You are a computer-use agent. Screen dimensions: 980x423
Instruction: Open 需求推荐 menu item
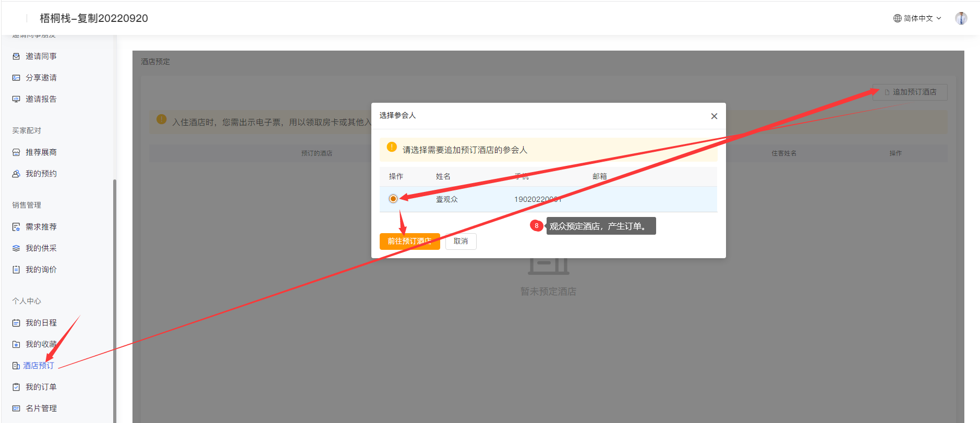click(x=41, y=227)
